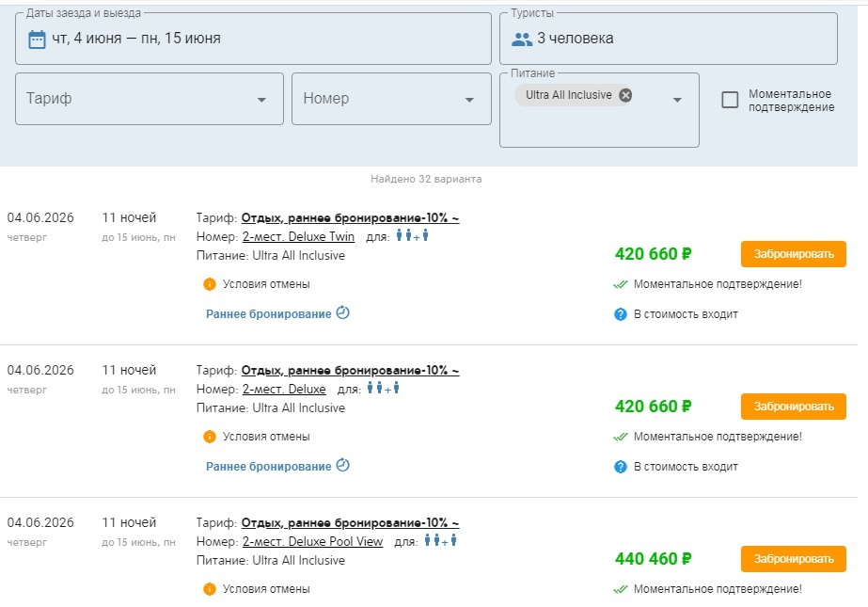
Task: Enable the Моментальное подтверждение checkbox
Action: coord(730,100)
